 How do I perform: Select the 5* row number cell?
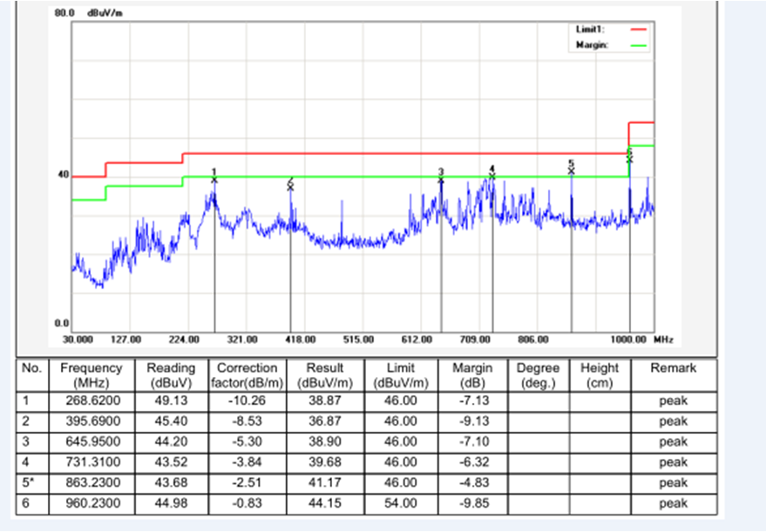pos(32,482)
